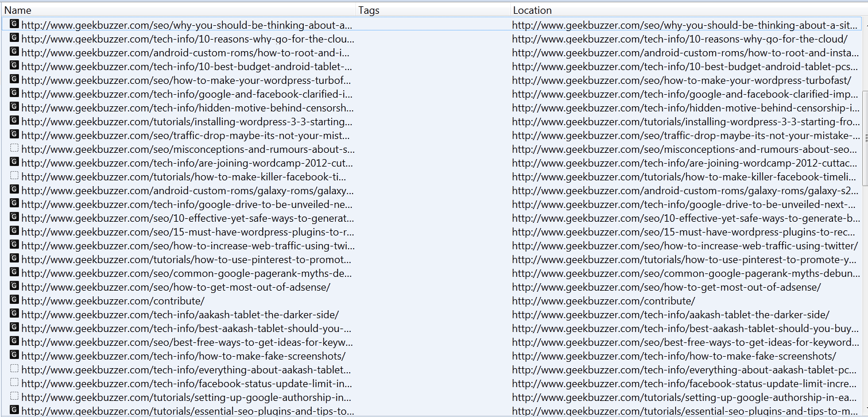This screenshot has height=417, width=868.
Task: Select bookmark name 'tech-info/google-drive-to-be-unveiled-ne...'
Action: (188, 204)
